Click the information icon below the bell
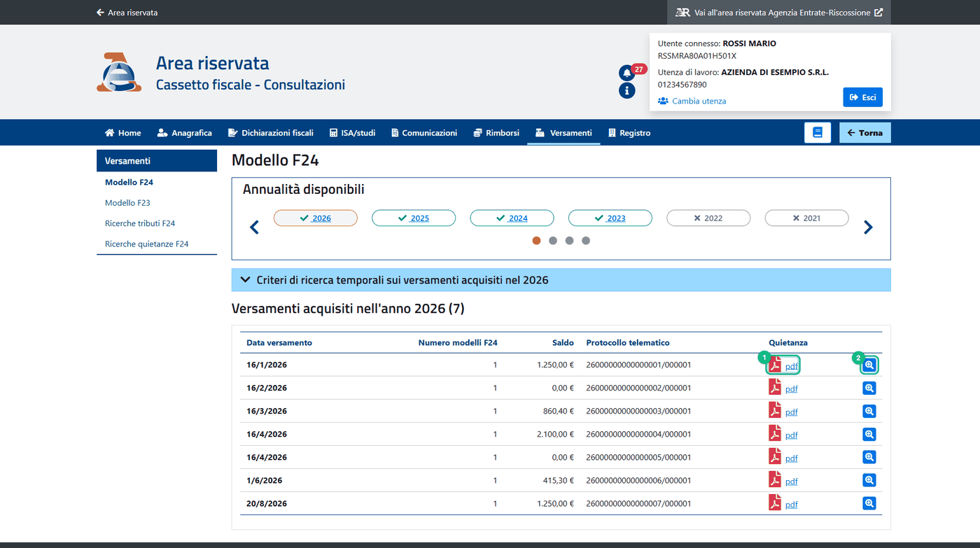This screenshot has width=980, height=548. click(626, 90)
